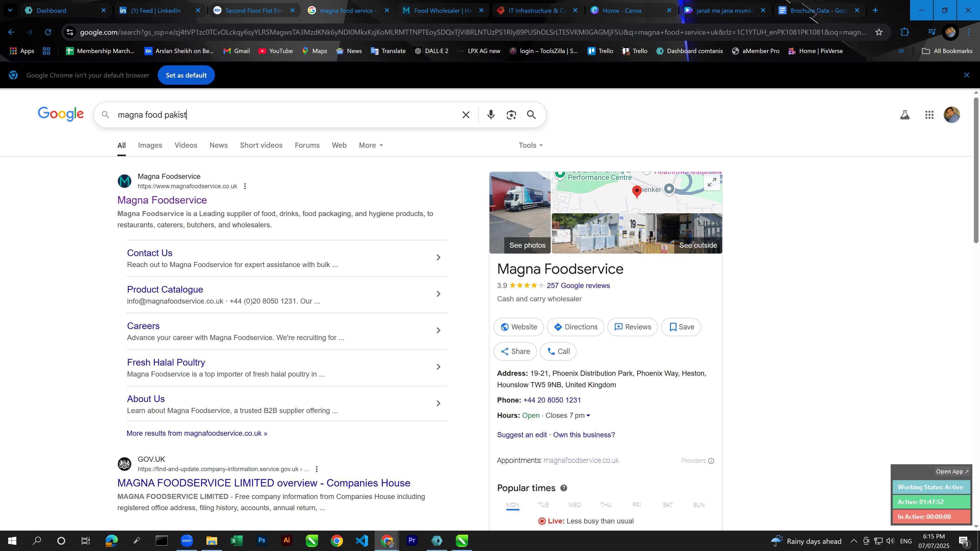980x551 pixels.
Task: Switch to the Home - Canva browser tab
Action: coord(632,10)
